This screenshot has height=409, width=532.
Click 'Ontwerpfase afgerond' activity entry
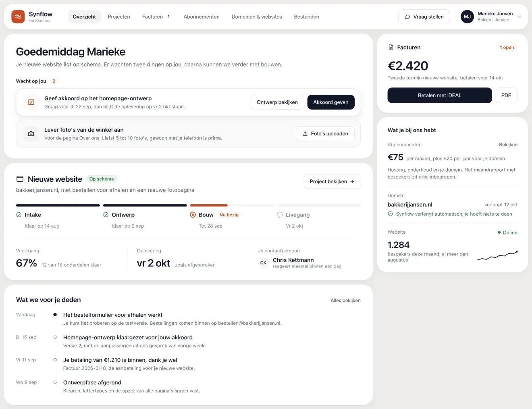pyautogui.click(x=92, y=383)
